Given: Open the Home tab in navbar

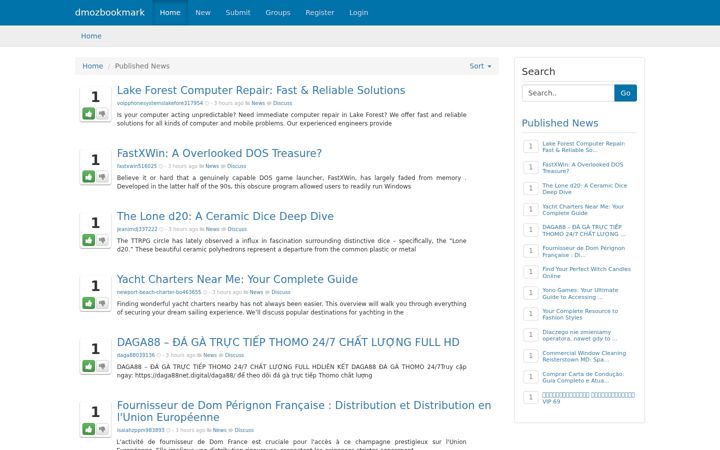Looking at the screenshot, I should 170,12.
